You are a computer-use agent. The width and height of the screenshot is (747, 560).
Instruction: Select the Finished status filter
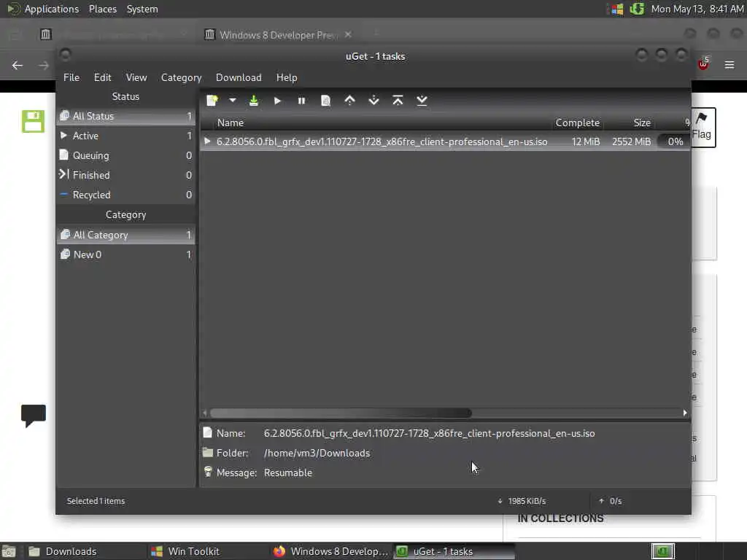coord(125,175)
